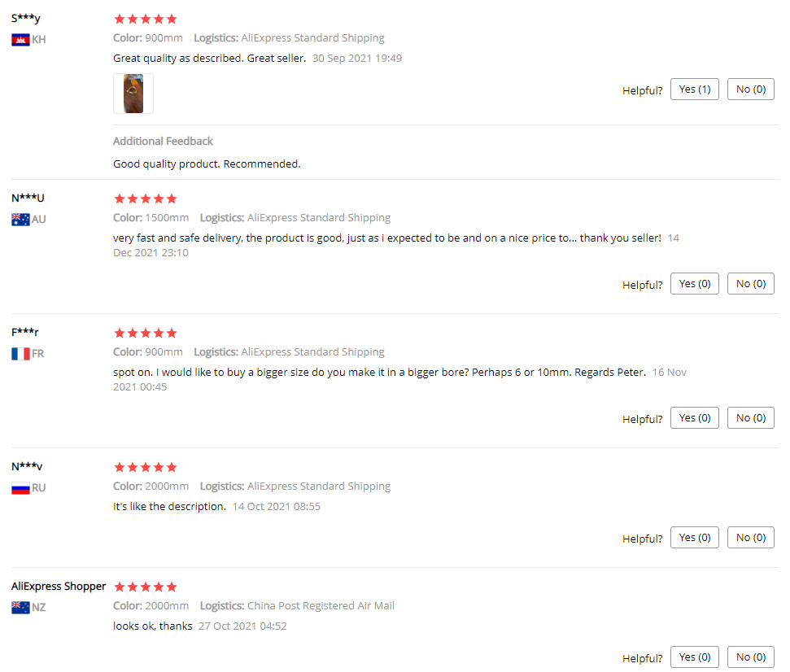The height and width of the screenshot is (672, 790).
Task: Click the New Zealand flag icon beside NZ
Action: click(20, 608)
